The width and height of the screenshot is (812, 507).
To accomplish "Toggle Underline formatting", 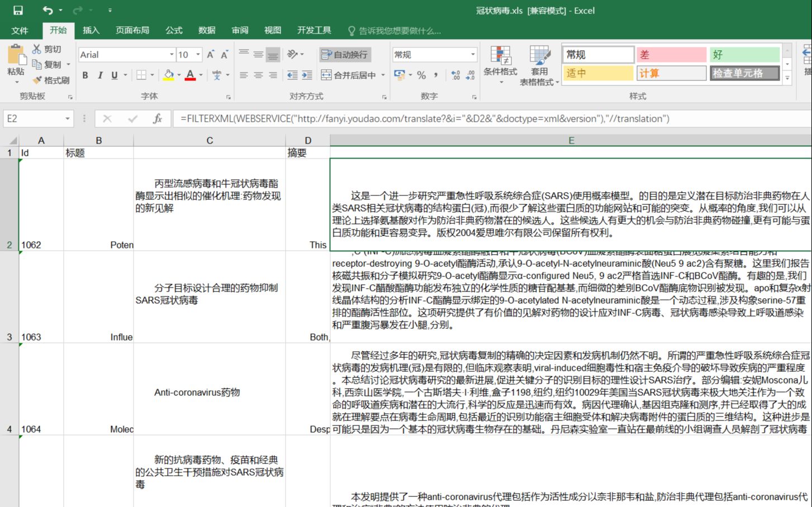I will click(114, 75).
